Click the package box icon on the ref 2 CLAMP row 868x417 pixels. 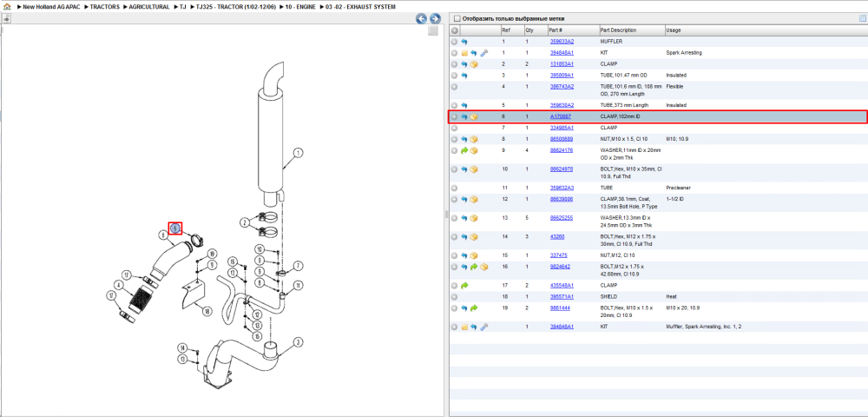coord(474,64)
